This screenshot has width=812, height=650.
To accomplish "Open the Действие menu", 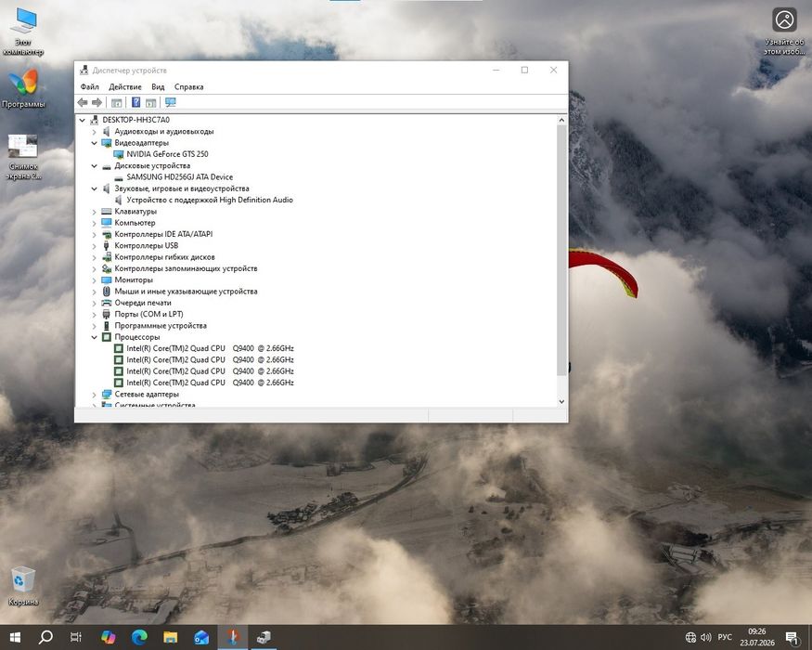I will [x=124, y=86].
